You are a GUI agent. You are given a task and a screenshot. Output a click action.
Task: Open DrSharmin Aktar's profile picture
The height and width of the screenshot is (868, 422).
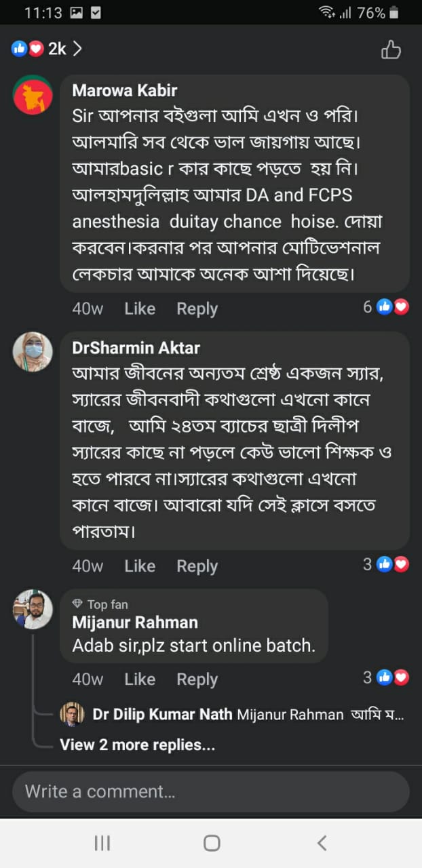33,351
